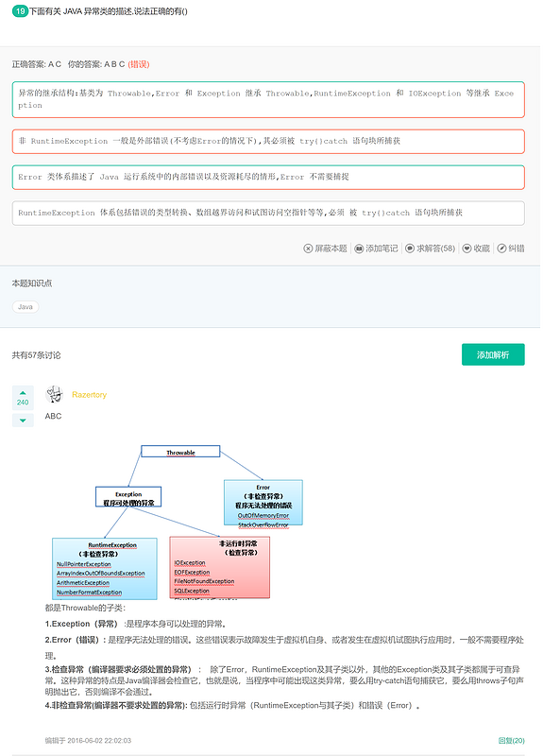Click the question number 19 badge

20,11
